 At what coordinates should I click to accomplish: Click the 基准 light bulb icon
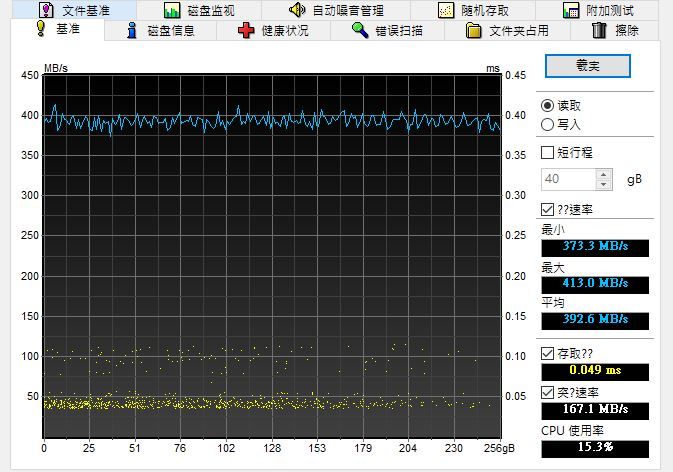tap(41, 28)
